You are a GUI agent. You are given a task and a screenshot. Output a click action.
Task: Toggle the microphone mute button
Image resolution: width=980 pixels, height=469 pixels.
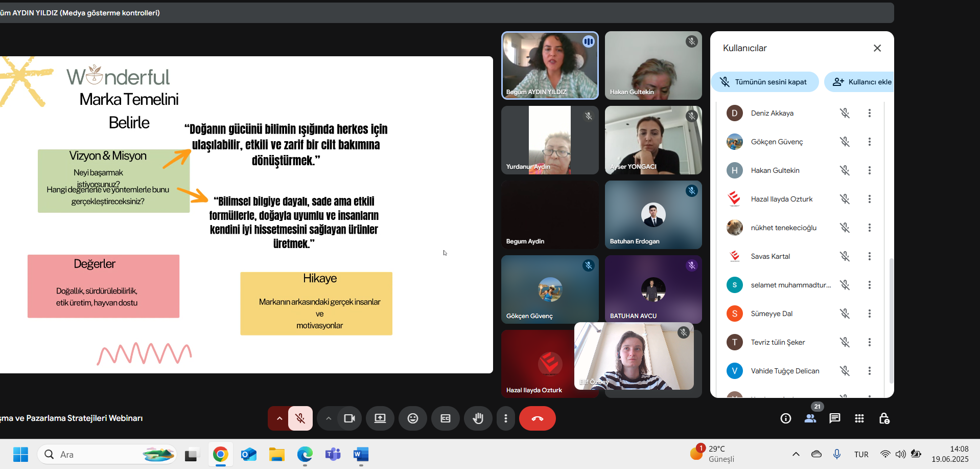click(x=300, y=418)
